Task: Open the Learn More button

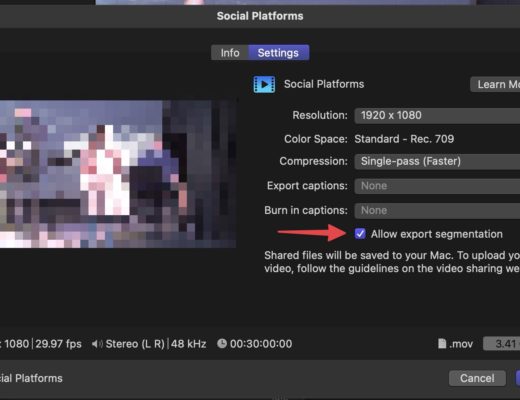Action: [x=495, y=84]
